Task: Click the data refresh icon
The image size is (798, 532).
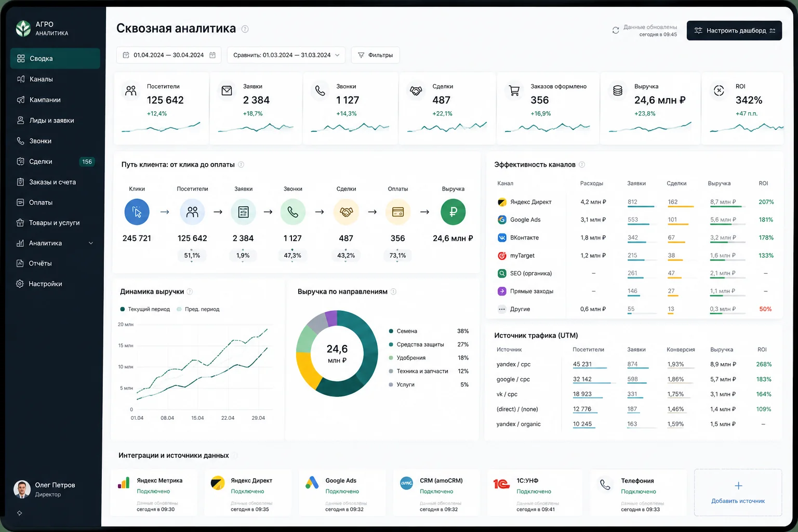Action: coord(616,31)
